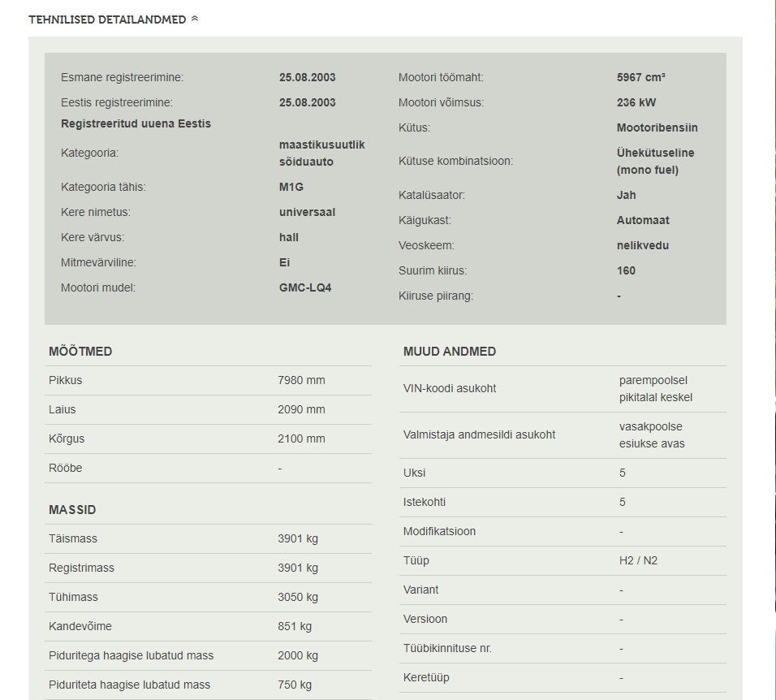776x700 pixels.
Task: Click the MUUD ANDMED section heading
Action: pos(450,352)
